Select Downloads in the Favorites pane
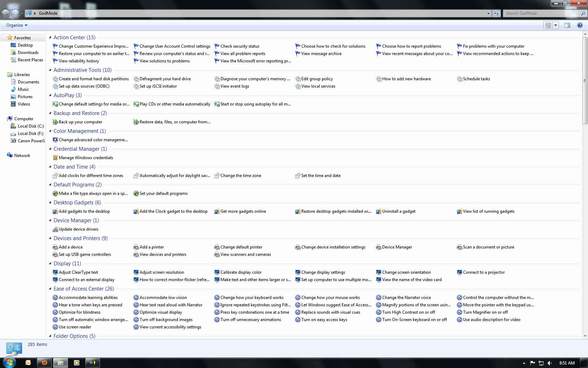Image resolution: width=588 pixels, height=368 pixels. pyautogui.click(x=28, y=53)
